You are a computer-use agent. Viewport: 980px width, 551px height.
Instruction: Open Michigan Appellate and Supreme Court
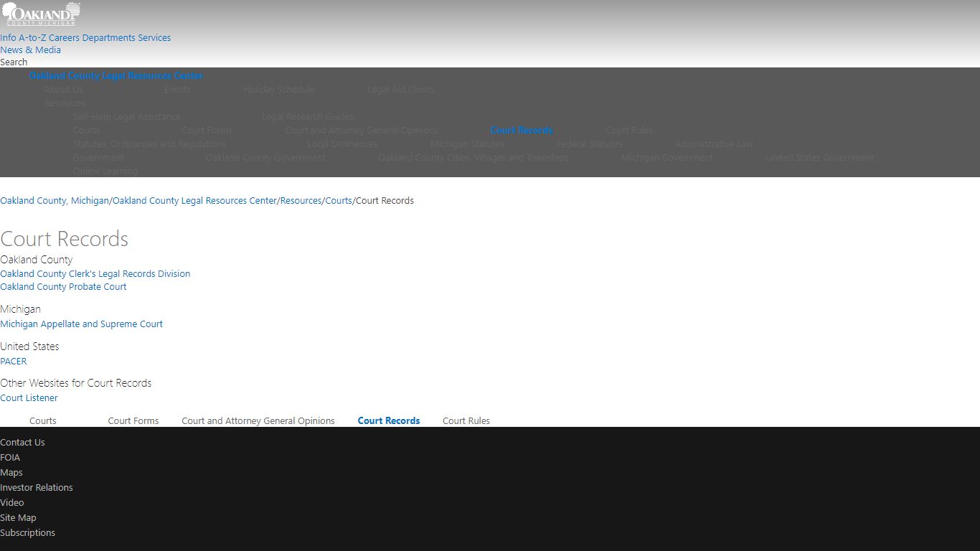[81, 324]
